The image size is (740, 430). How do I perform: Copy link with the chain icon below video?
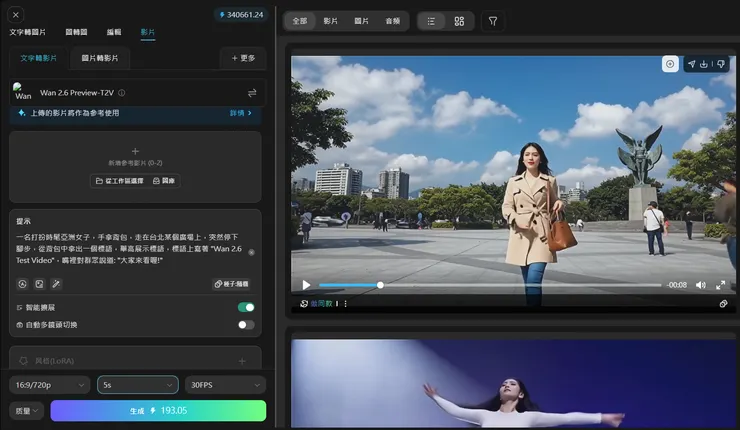pos(723,304)
